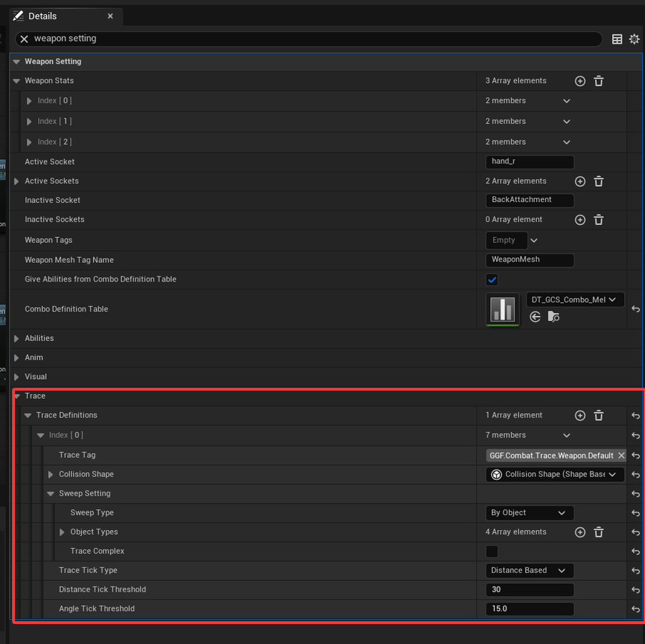Reset Combo Definition Table to default
Image resolution: width=645 pixels, height=644 pixels.
[636, 309]
